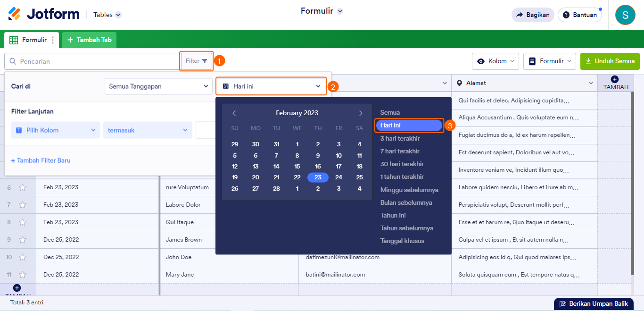This screenshot has width=644, height=311.
Task: Open the Formulir tab options dots
Action: click(53, 40)
